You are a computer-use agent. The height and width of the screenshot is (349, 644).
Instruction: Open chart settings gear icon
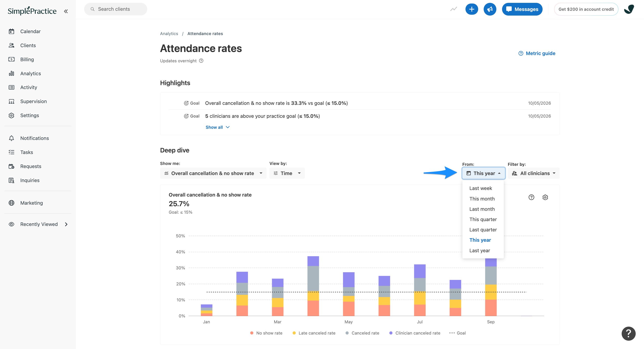[545, 197]
